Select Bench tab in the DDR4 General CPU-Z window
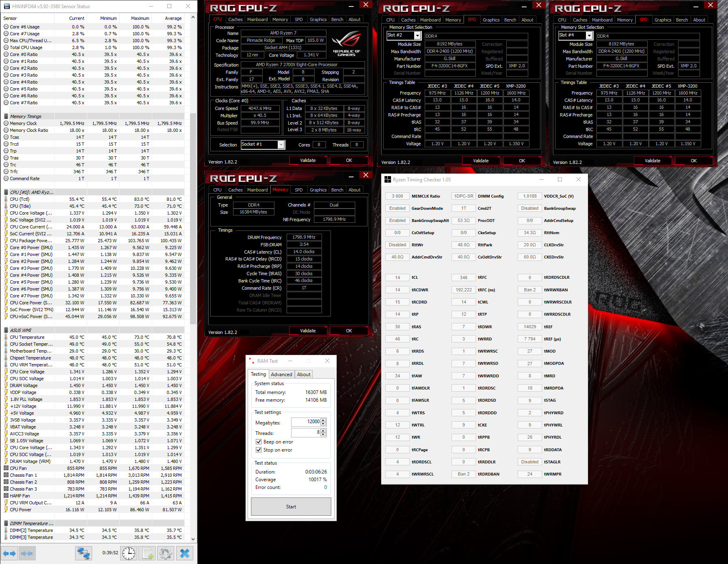The image size is (728, 564). (337, 190)
